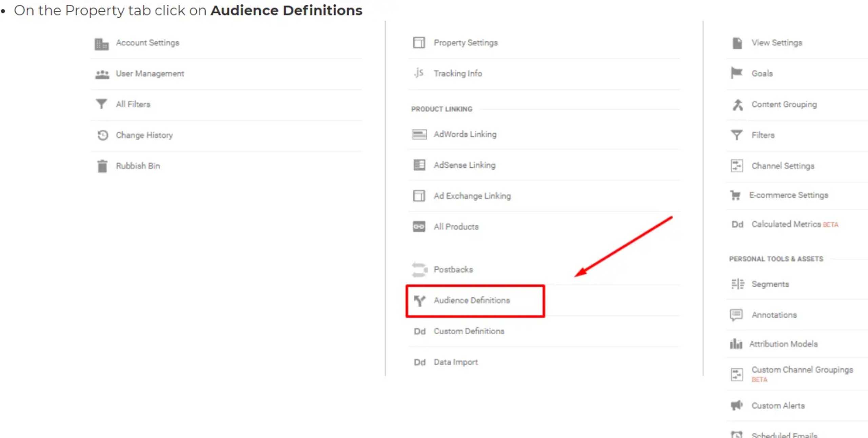Click the E-commerce Settings cart icon
This screenshot has width=868, height=438.
point(735,195)
